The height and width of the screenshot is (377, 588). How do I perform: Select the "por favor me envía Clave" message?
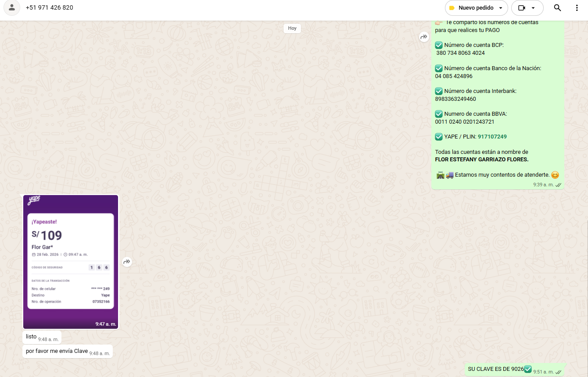[x=57, y=351]
